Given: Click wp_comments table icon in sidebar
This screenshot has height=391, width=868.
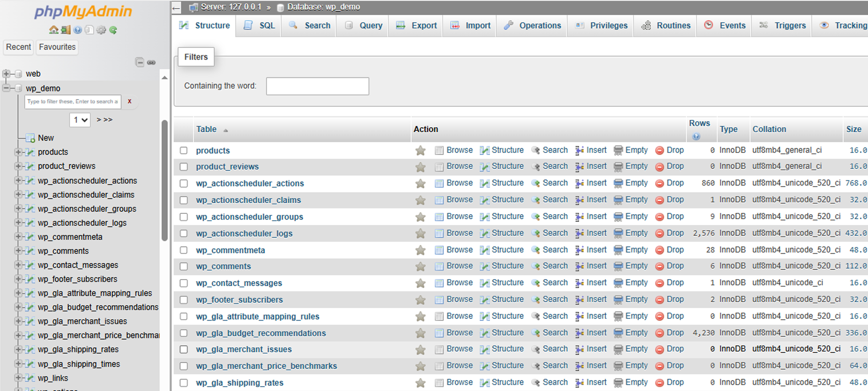Looking at the screenshot, I should (x=30, y=251).
